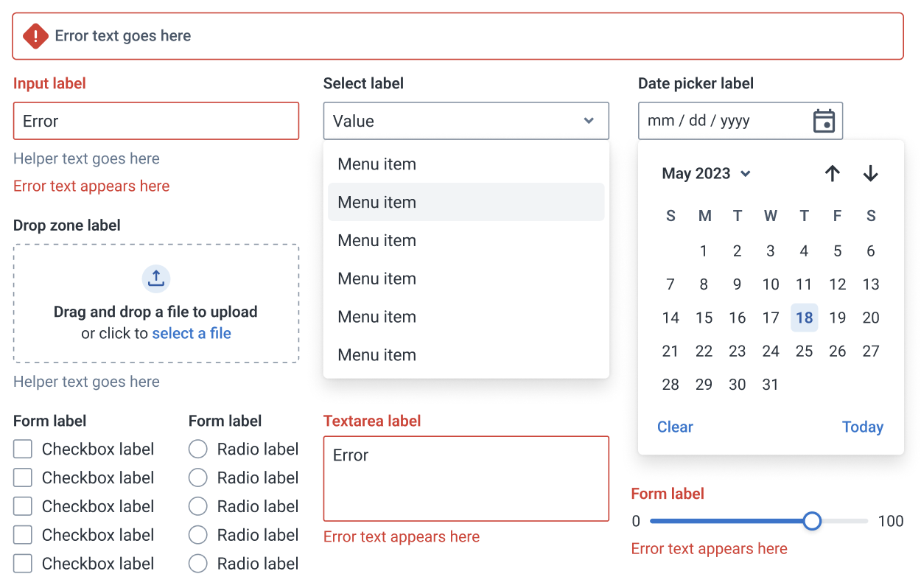Choose the last Menu item in list
Image resolution: width=921 pixels, height=588 pixels.
click(466, 355)
